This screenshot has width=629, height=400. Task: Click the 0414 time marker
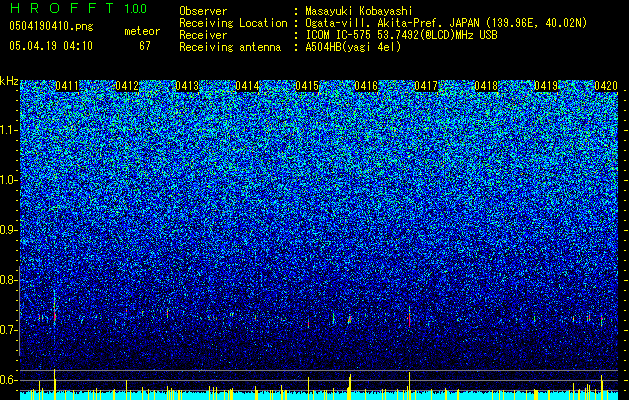pos(247,86)
